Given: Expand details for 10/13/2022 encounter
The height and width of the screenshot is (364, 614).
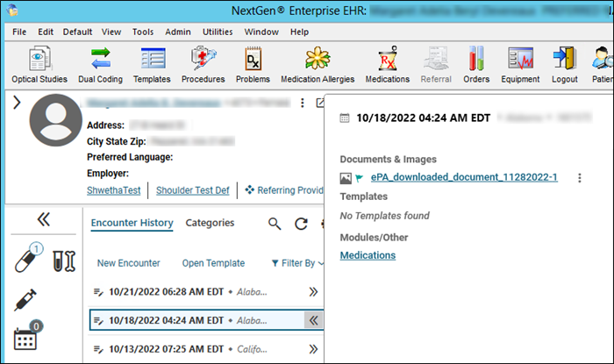Looking at the screenshot, I should 313,349.
